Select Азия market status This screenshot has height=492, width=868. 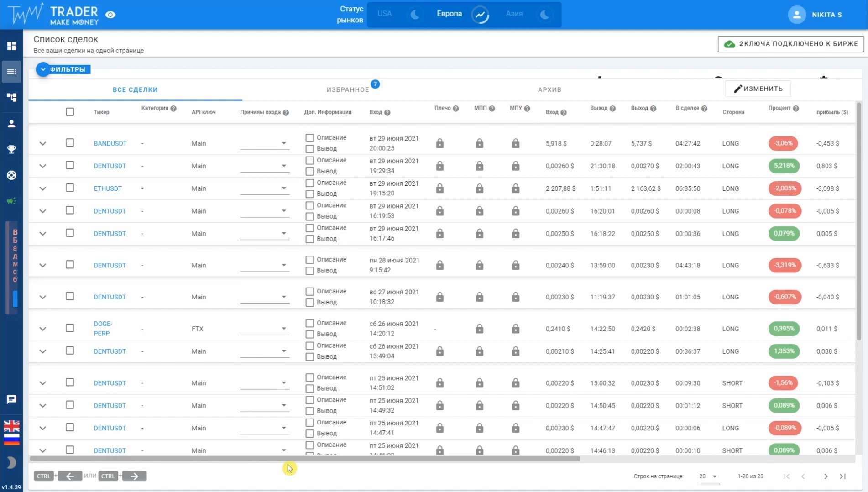[514, 14]
